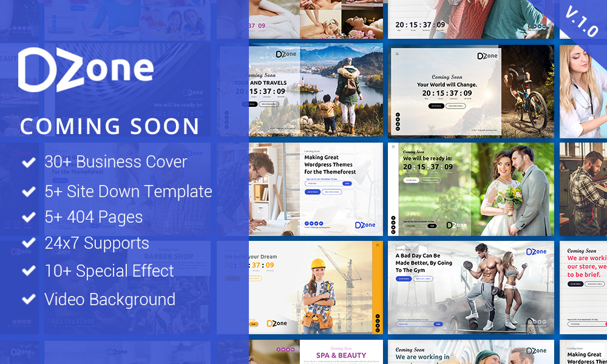Image resolution: width=607 pixels, height=364 pixels.
Task: Open hamburger menu on the cyclist template
Action: point(398,54)
